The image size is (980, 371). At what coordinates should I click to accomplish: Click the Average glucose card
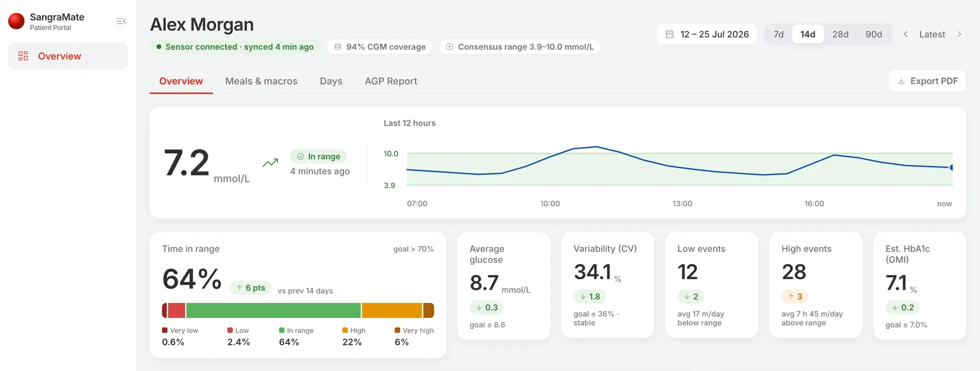[504, 285]
